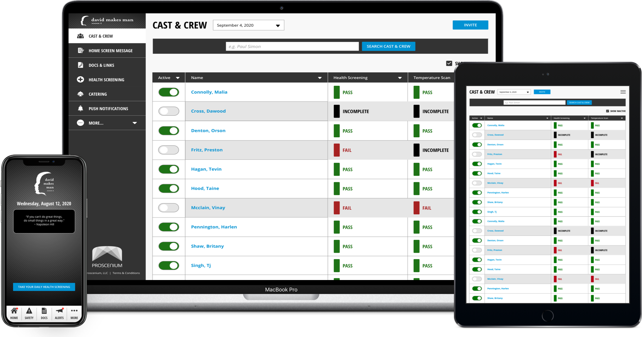The width and height of the screenshot is (644, 337).
Task: Click red FAIL indicator for Fritz, Preston on laptop
Action: [x=337, y=150]
